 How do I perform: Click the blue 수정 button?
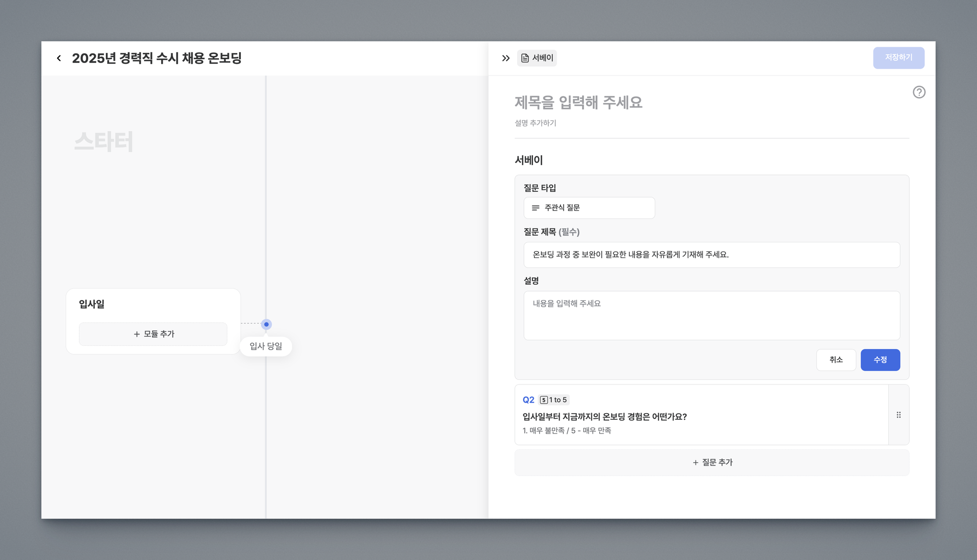880,360
